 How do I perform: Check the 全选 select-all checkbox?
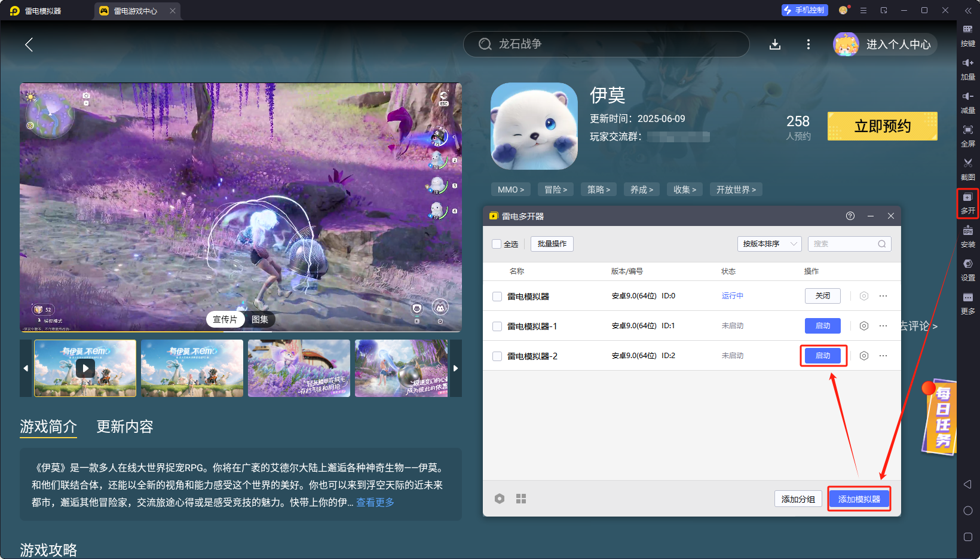[x=497, y=244]
